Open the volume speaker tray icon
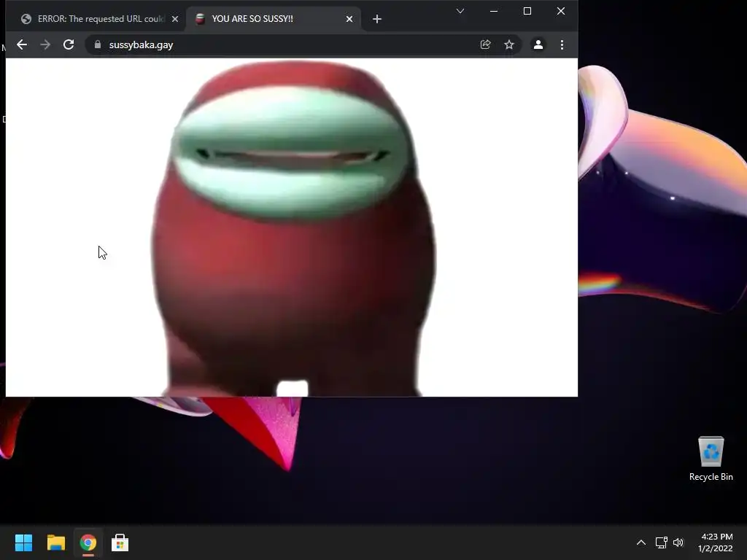This screenshot has height=560, width=747. tap(678, 542)
